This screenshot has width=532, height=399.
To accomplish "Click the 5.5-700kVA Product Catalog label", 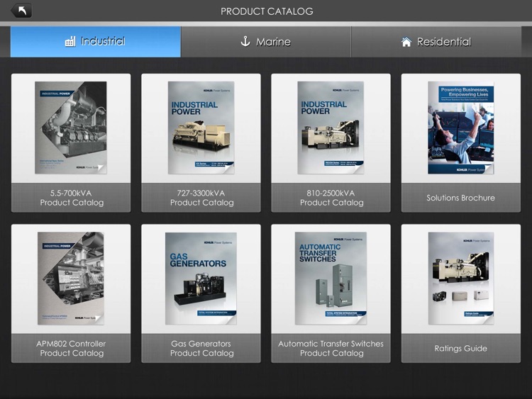I will (72, 198).
